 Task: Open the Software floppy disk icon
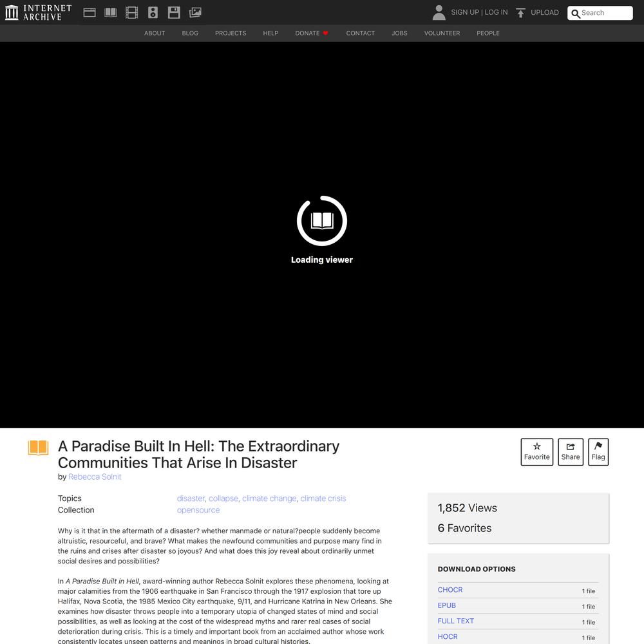click(174, 13)
